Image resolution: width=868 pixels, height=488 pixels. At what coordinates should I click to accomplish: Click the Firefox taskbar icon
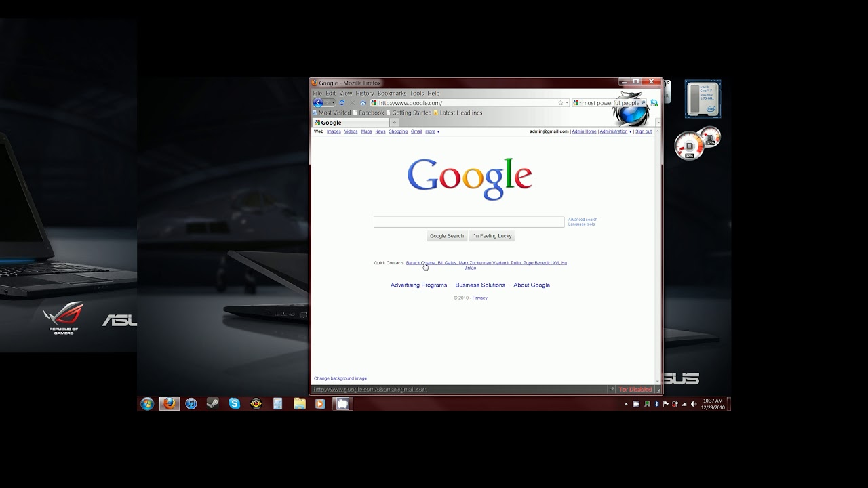tap(170, 404)
